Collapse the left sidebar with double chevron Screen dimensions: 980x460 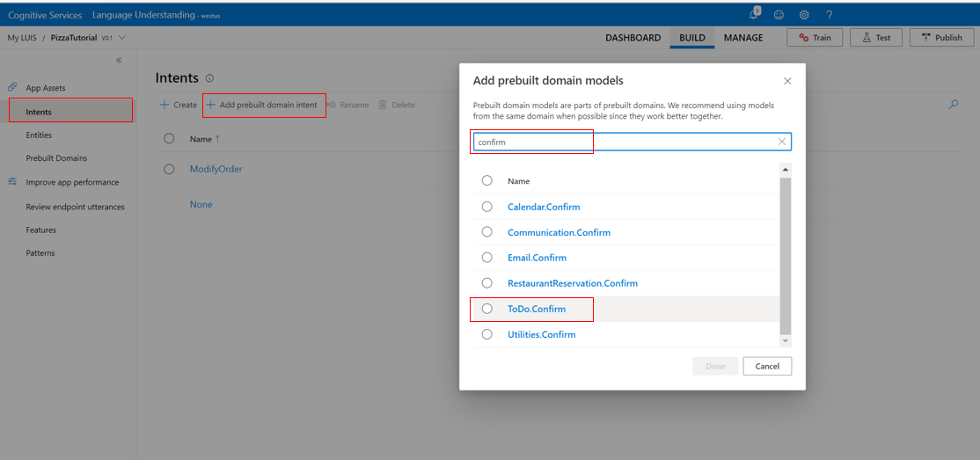(x=120, y=61)
